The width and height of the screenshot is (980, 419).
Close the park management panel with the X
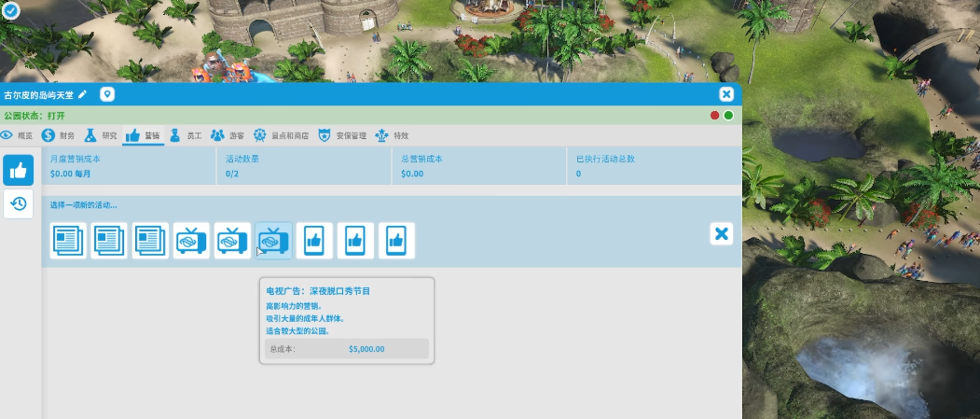[x=725, y=94]
